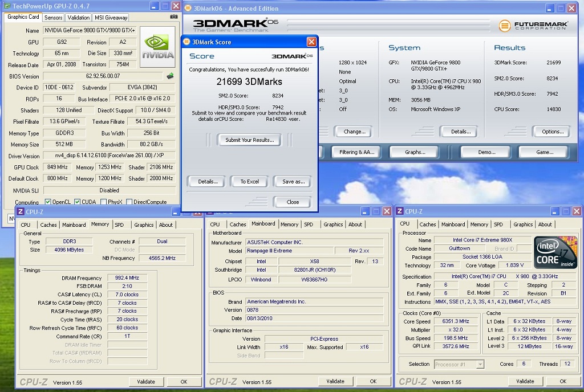This screenshot has height=392, width=584.
Task: Click the Futuremark Corporation logo
Action: tap(533, 25)
